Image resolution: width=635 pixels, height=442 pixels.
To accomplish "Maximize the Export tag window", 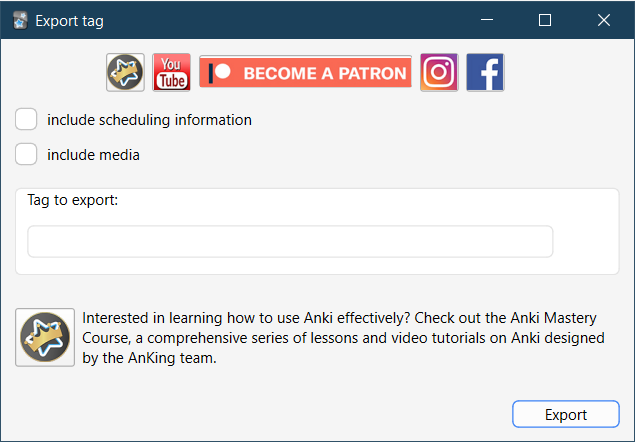I will tap(545, 20).
